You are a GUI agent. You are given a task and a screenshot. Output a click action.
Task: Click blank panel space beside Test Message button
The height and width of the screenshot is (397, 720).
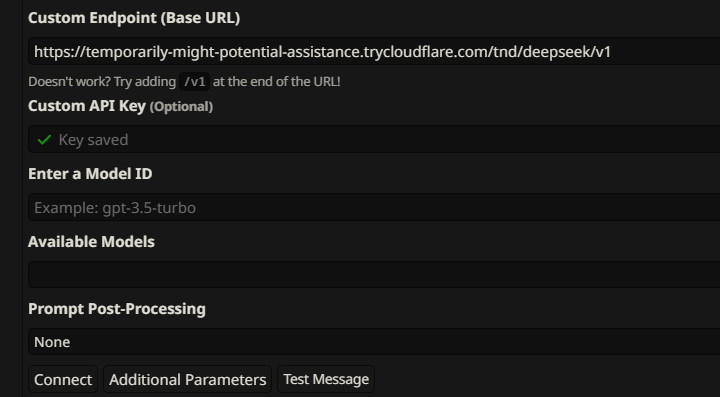click(x=546, y=379)
